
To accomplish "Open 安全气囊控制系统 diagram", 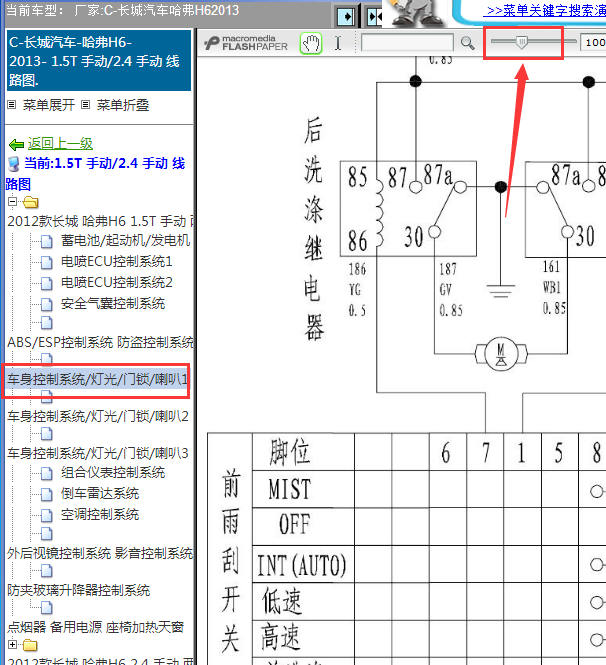I will click(x=113, y=304).
